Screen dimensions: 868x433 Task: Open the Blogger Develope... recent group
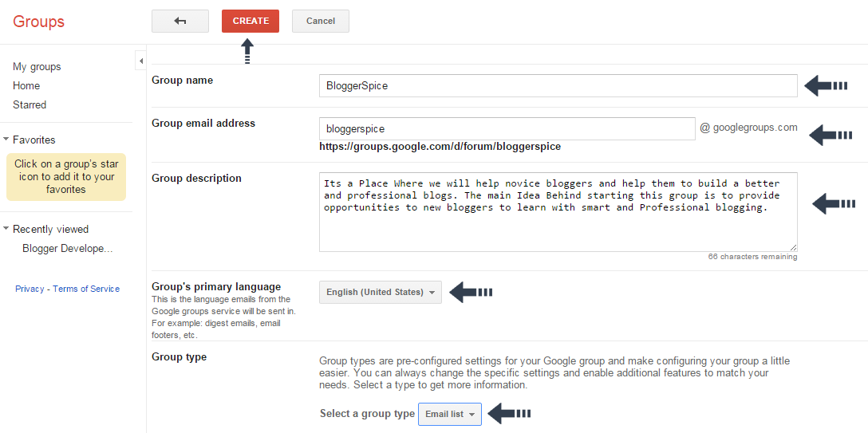coord(68,248)
